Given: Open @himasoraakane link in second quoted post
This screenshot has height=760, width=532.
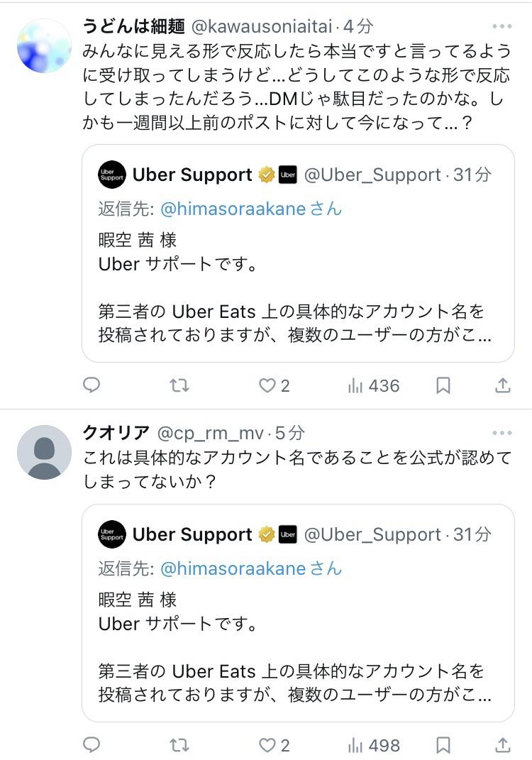Looking at the screenshot, I should coord(233,568).
